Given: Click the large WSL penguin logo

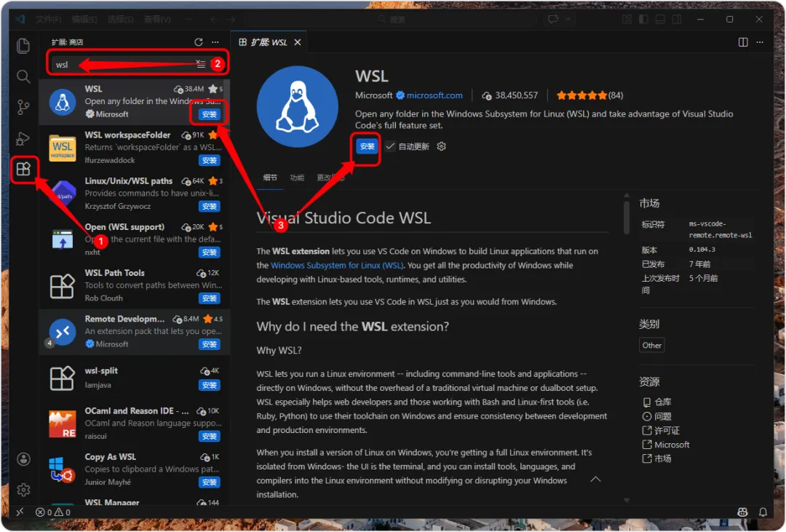Looking at the screenshot, I should click(x=297, y=106).
